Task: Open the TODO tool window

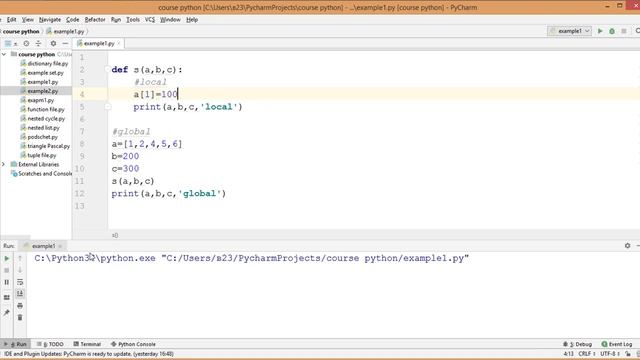Action: 50,344
